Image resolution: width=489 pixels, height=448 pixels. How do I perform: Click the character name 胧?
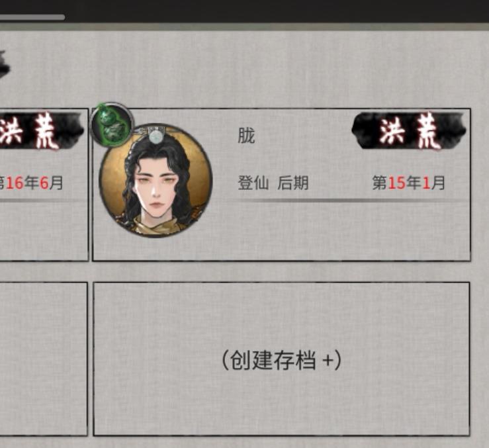click(246, 136)
